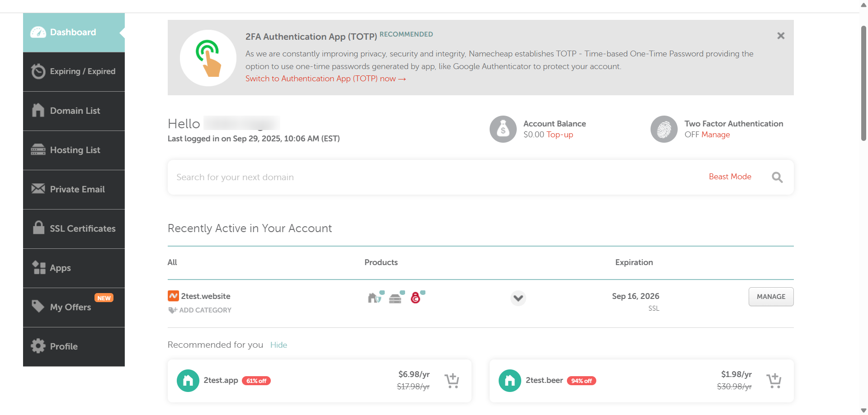Click the $6.98/yr price for 2test.app

tap(414, 374)
